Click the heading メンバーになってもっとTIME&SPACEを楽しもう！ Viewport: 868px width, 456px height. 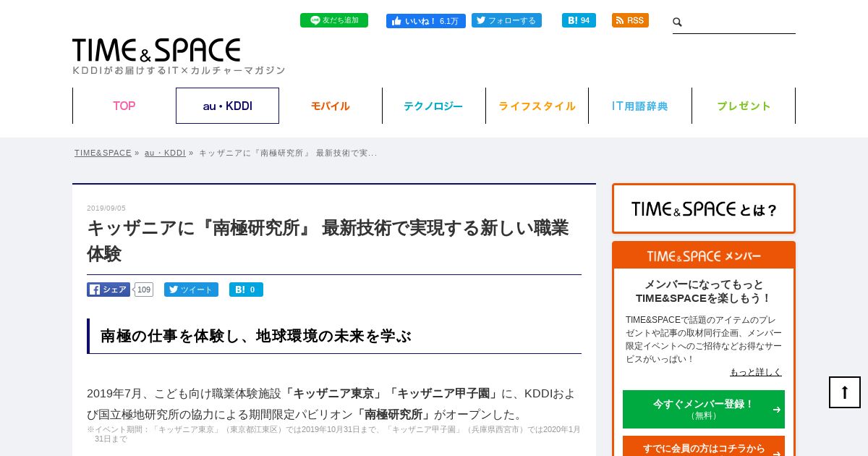pyautogui.click(x=704, y=291)
